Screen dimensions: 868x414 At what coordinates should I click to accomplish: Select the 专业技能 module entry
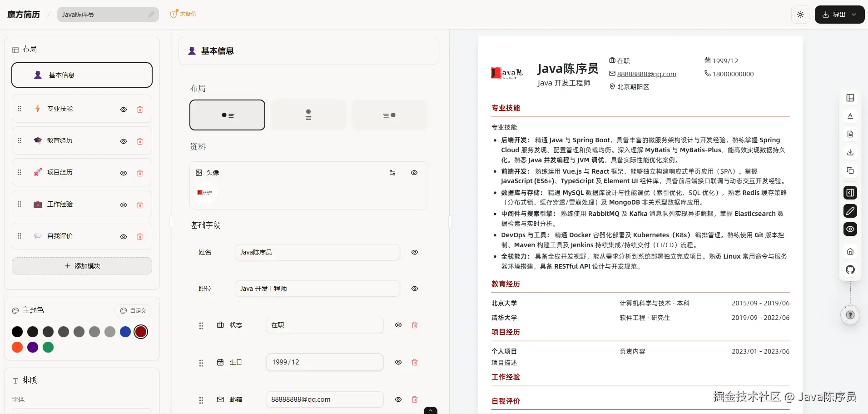82,109
